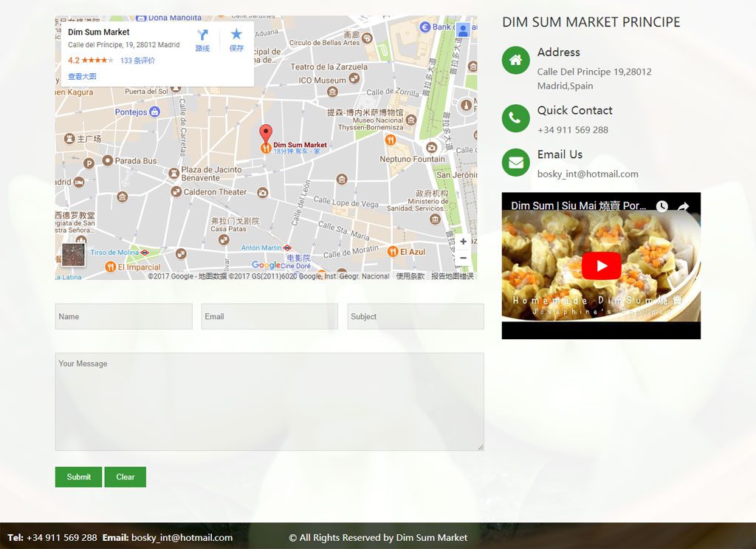Zoom out the map with minus button
Screen dimensions: 756x549
[463, 258]
